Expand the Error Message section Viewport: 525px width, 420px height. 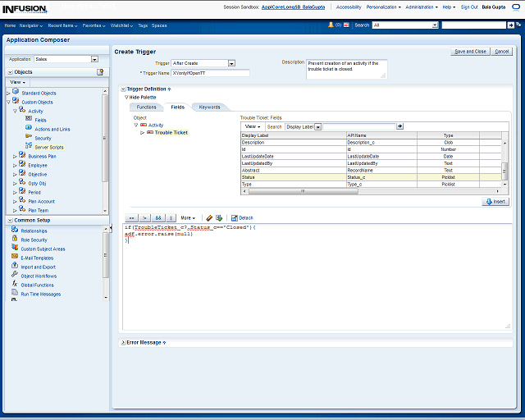[x=122, y=342]
